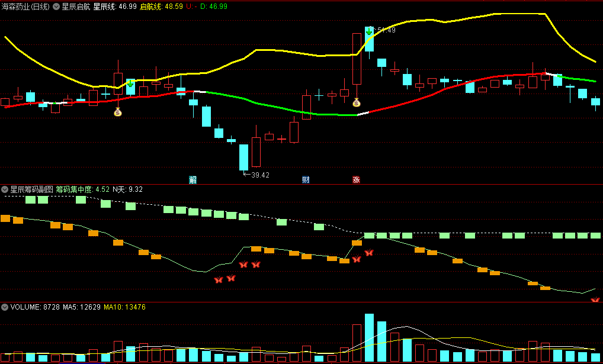Click the red U: - value
Screen dimensions: 603x364
(x=191, y=7)
